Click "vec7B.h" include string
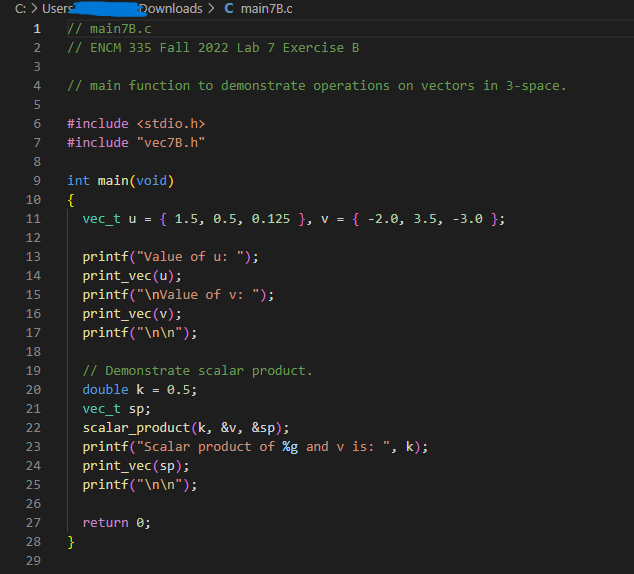This screenshot has width=634, height=574. (171, 142)
